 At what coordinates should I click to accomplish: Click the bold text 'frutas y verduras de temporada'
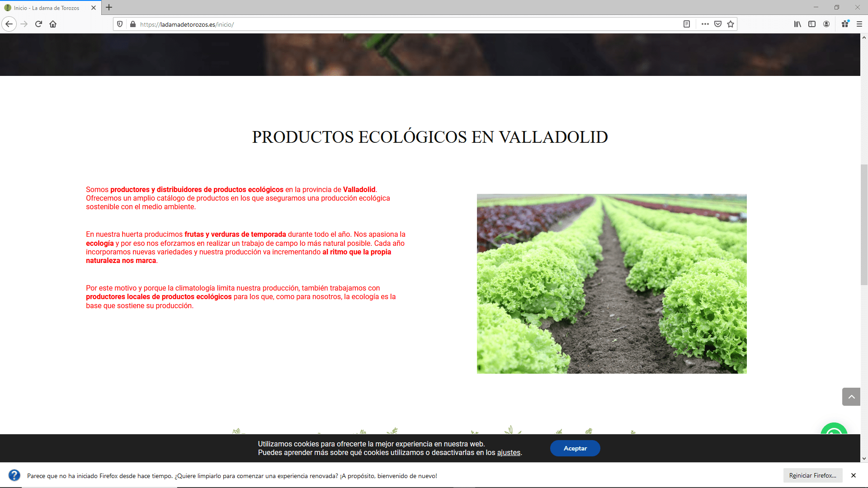pyautogui.click(x=235, y=234)
